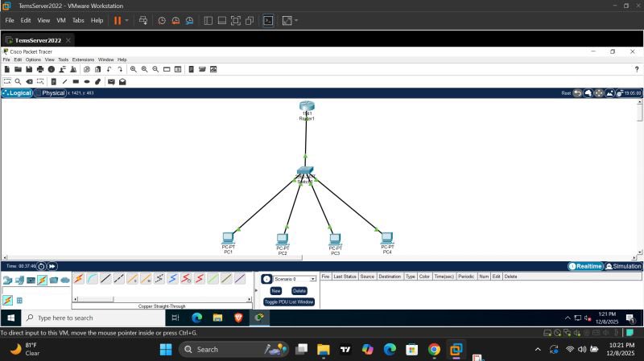The image size is (644, 361).
Task: Save the topology with the floppy icon
Action: click(29, 69)
